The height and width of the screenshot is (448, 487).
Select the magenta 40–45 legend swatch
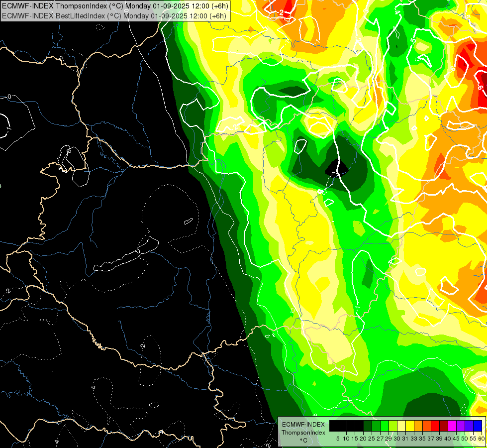tap(453, 426)
